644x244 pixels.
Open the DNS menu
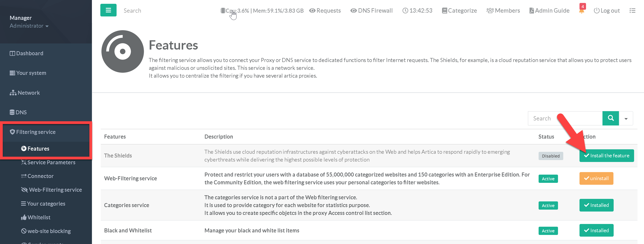pyautogui.click(x=18, y=112)
